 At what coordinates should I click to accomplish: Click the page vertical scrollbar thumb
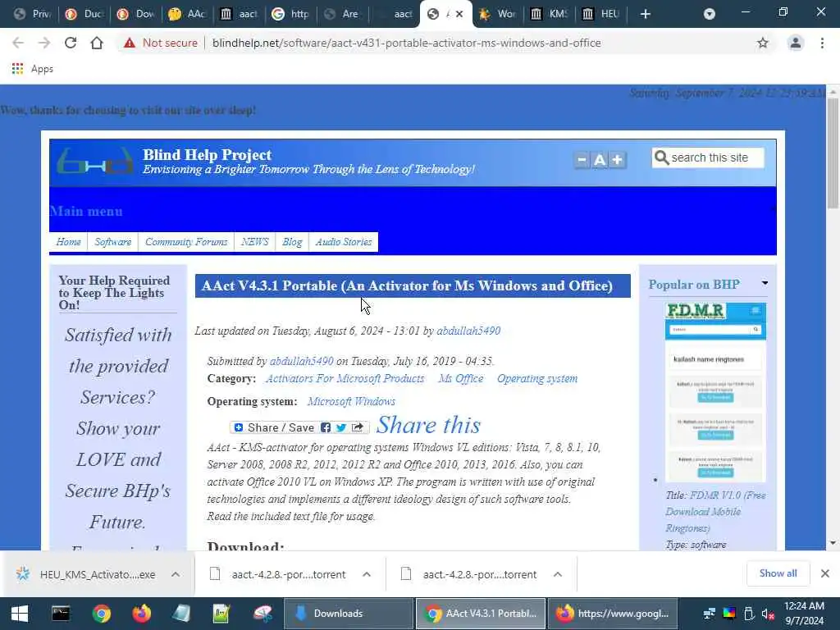coord(833,153)
